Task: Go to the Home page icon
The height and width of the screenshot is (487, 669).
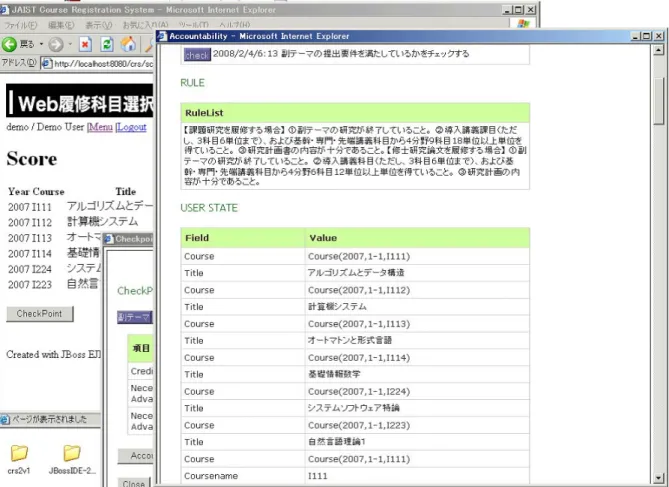Action: pos(128,44)
